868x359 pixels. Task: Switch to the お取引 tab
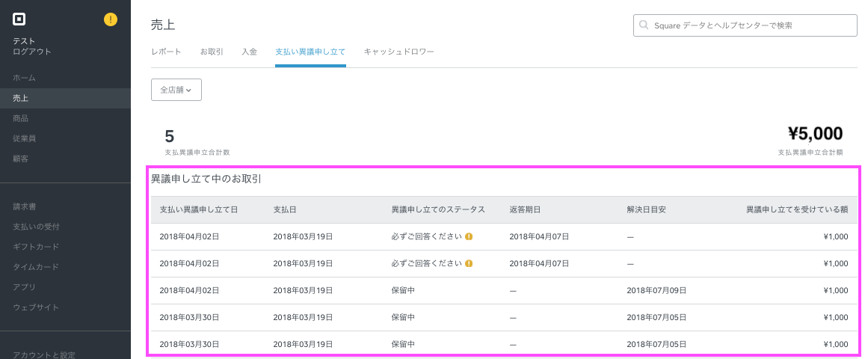point(212,52)
